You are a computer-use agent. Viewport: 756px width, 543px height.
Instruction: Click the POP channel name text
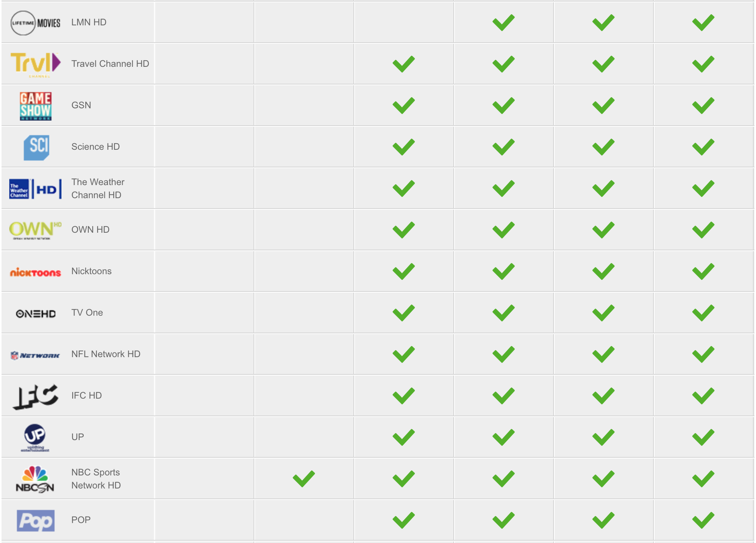(x=81, y=520)
